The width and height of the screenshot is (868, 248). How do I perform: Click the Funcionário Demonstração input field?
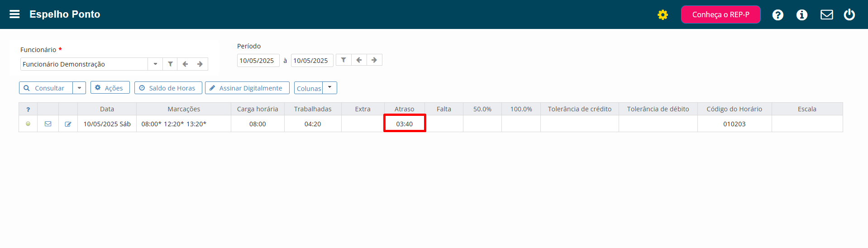coord(84,64)
